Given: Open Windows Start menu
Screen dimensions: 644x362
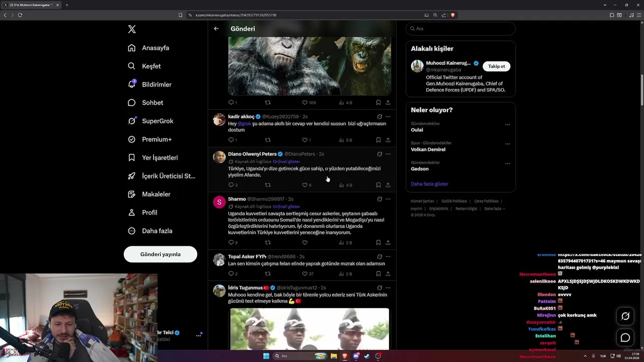Looking at the screenshot, I should pos(266,356).
